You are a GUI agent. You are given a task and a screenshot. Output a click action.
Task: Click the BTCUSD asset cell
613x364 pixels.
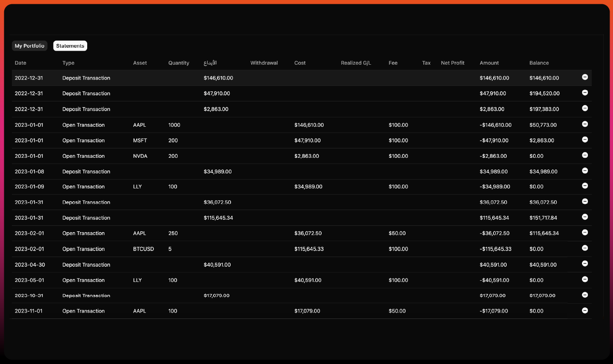click(x=143, y=249)
